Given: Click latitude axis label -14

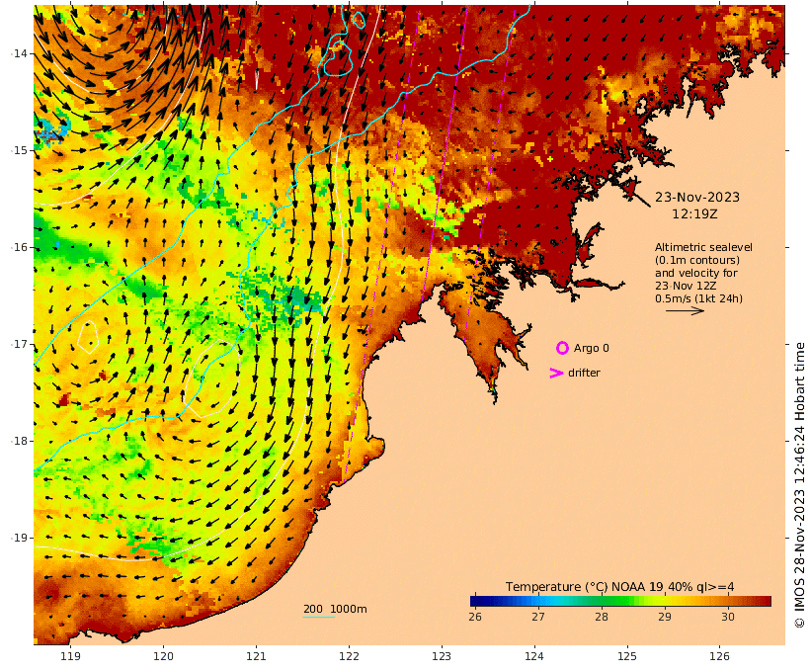Looking at the screenshot, I should point(21,53).
